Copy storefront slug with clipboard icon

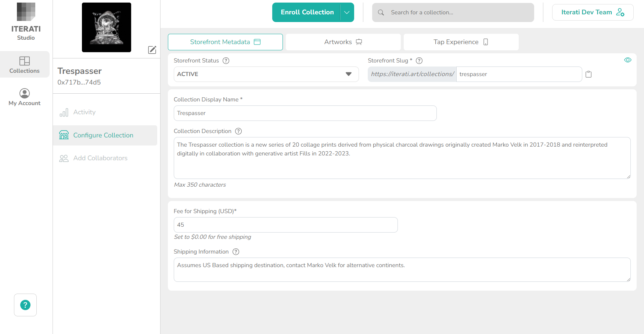point(589,74)
